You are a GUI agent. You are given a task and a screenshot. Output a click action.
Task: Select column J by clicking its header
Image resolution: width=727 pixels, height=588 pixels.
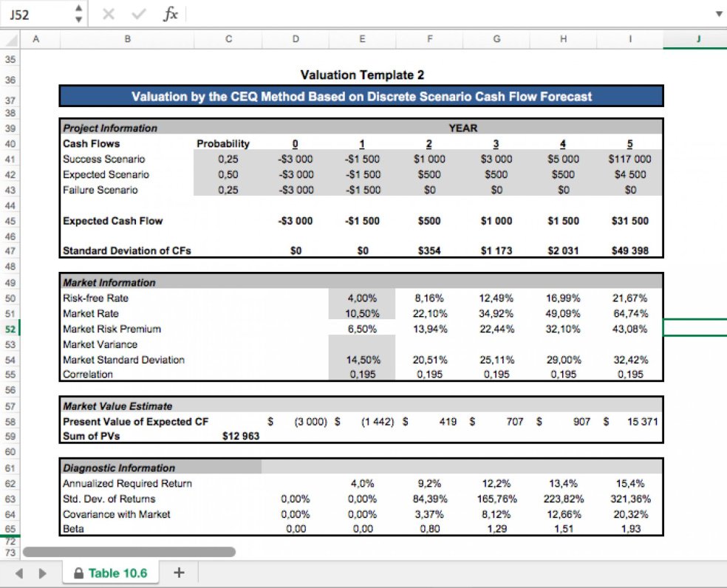pyautogui.click(x=697, y=39)
